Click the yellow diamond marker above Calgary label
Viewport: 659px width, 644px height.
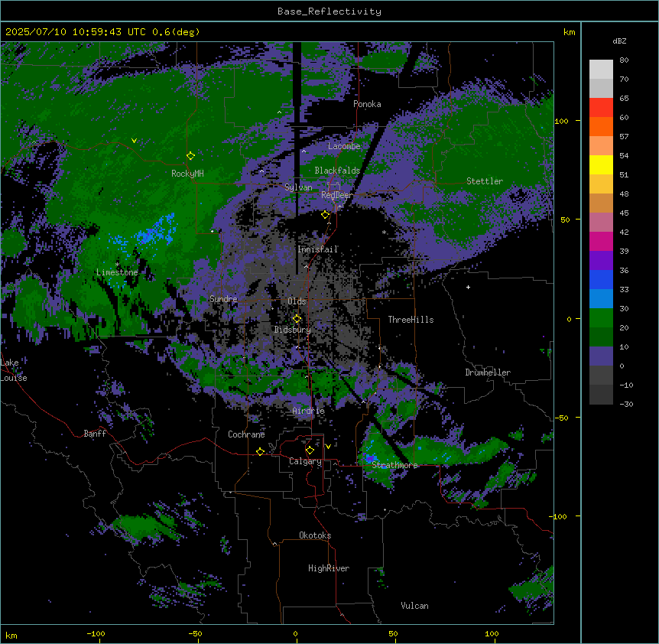point(310,450)
